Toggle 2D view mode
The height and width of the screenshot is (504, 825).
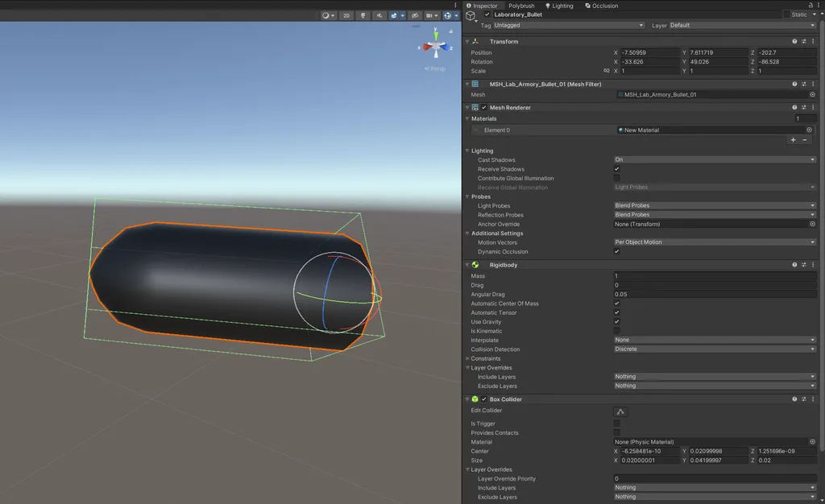pyautogui.click(x=346, y=15)
